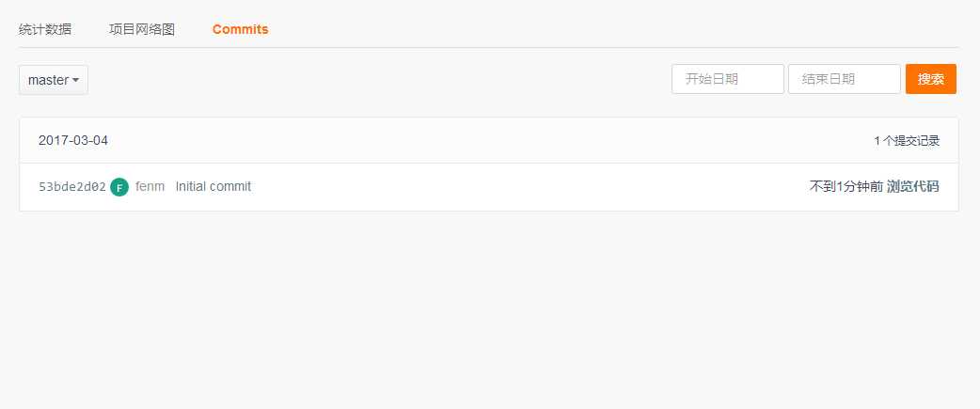
Task: Open commit hash 53bde2d02
Action: pos(72,187)
